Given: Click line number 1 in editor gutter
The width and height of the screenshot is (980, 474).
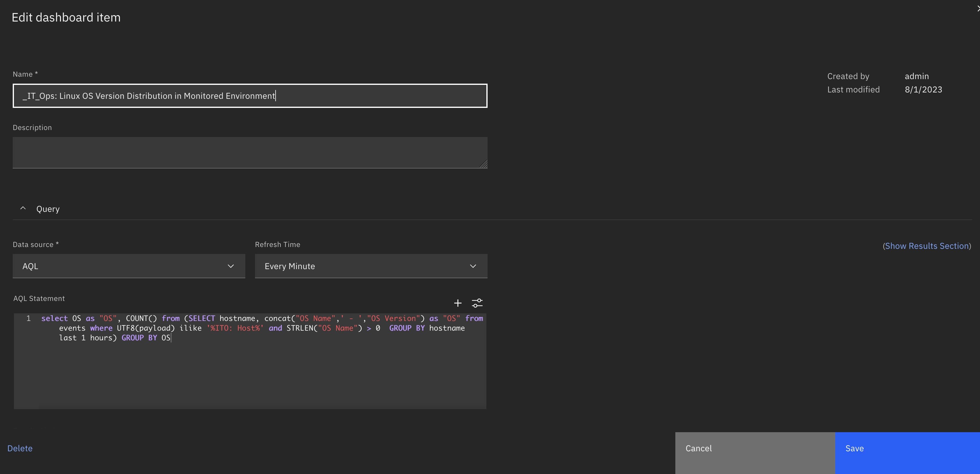Looking at the screenshot, I should [28, 318].
